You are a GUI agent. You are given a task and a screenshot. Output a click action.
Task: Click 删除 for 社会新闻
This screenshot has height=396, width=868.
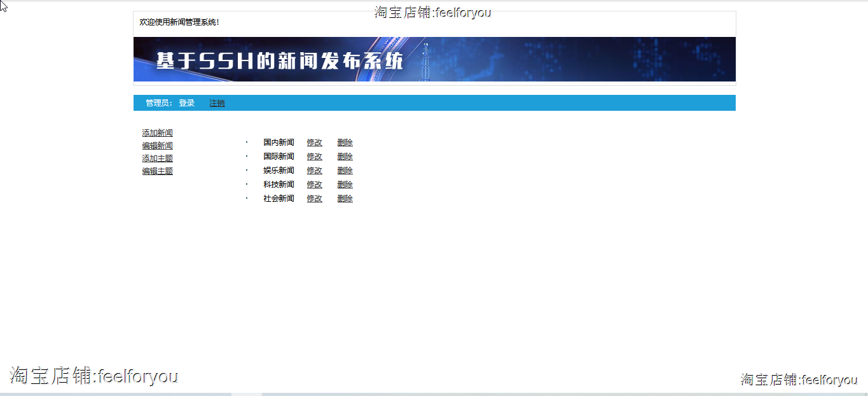click(345, 199)
